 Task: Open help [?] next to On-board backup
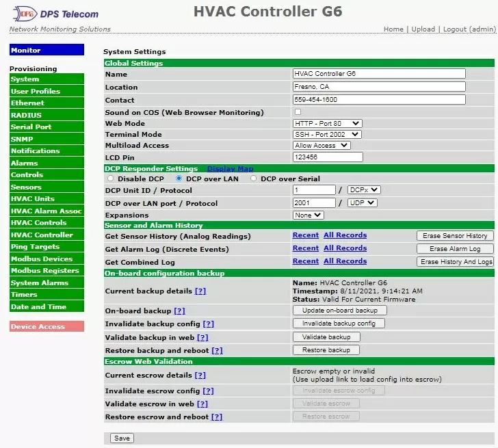[x=179, y=311]
